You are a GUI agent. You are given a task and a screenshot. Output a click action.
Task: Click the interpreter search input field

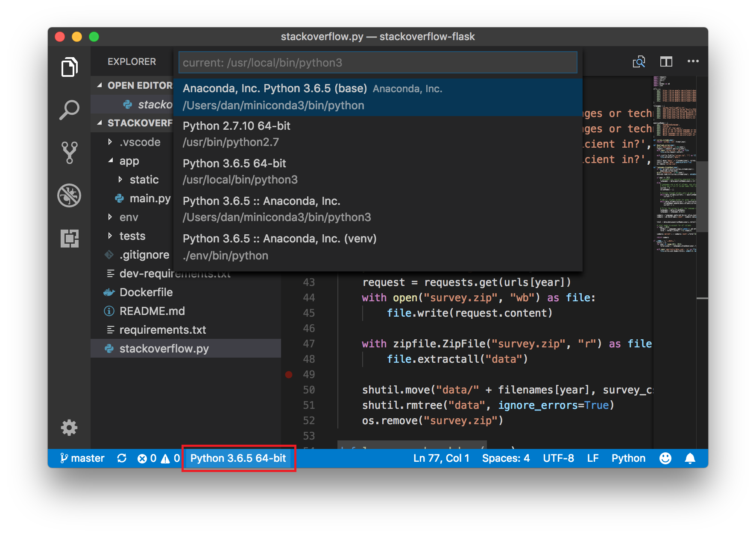378,62
